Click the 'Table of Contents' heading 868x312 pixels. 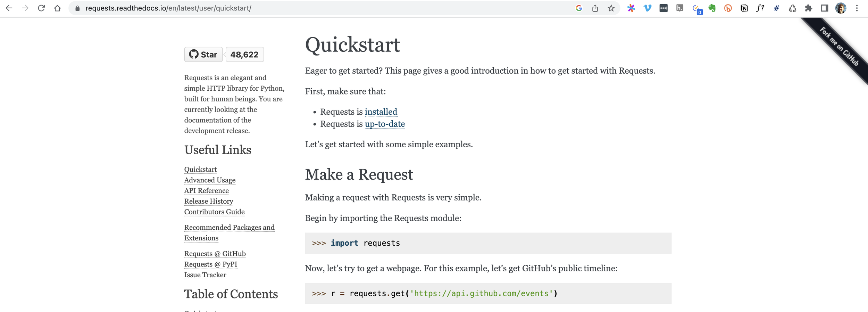click(231, 294)
